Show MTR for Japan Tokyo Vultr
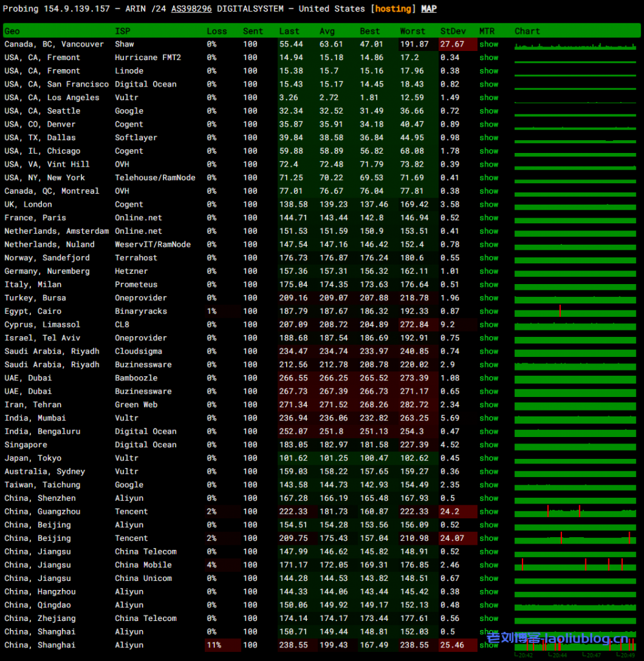Viewport: 644px width, 661px height. pyautogui.click(x=488, y=458)
